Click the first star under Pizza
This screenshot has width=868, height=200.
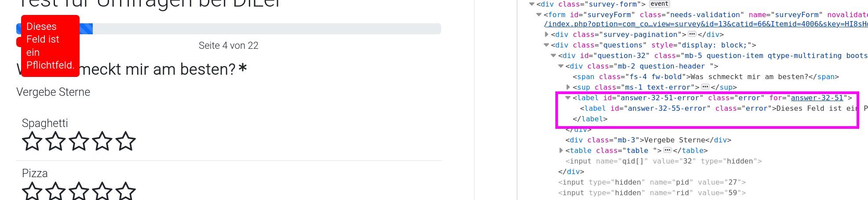32,191
